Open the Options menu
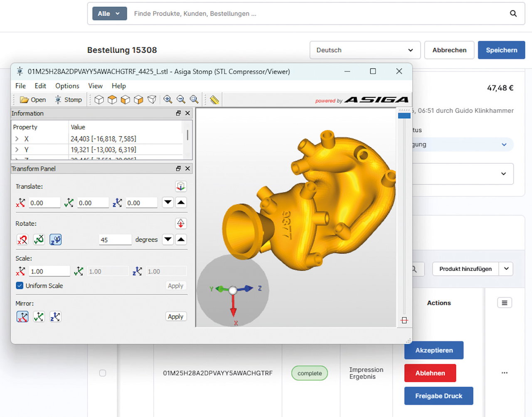This screenshot has width=532, height=417. coord(67,86)
